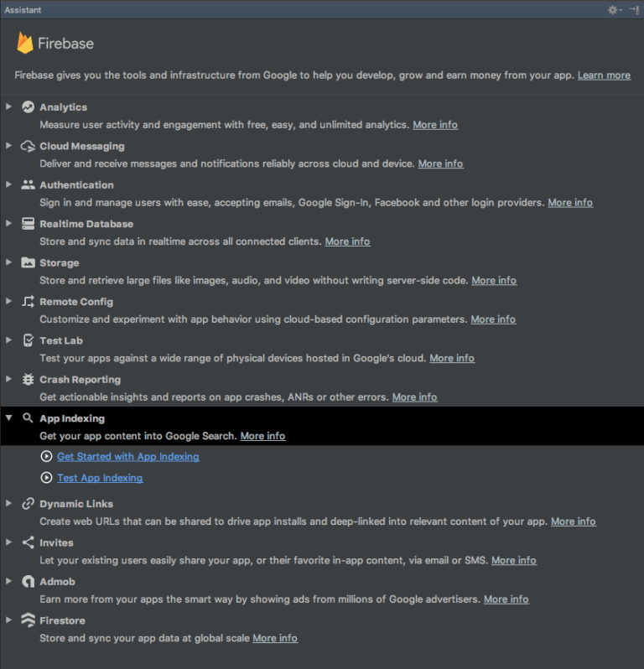Click the Cloud Messaging icon
The image size is (644, 669).
pos(29,146)
